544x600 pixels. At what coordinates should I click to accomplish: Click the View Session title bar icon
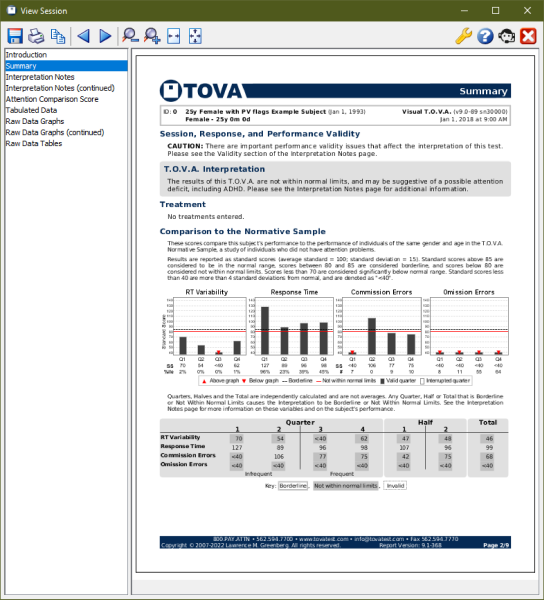click(x=11, y=10)
